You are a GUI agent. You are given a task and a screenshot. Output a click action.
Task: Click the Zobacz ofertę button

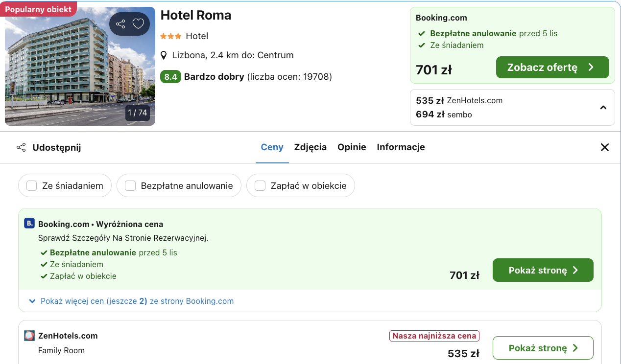pos(552,67)
